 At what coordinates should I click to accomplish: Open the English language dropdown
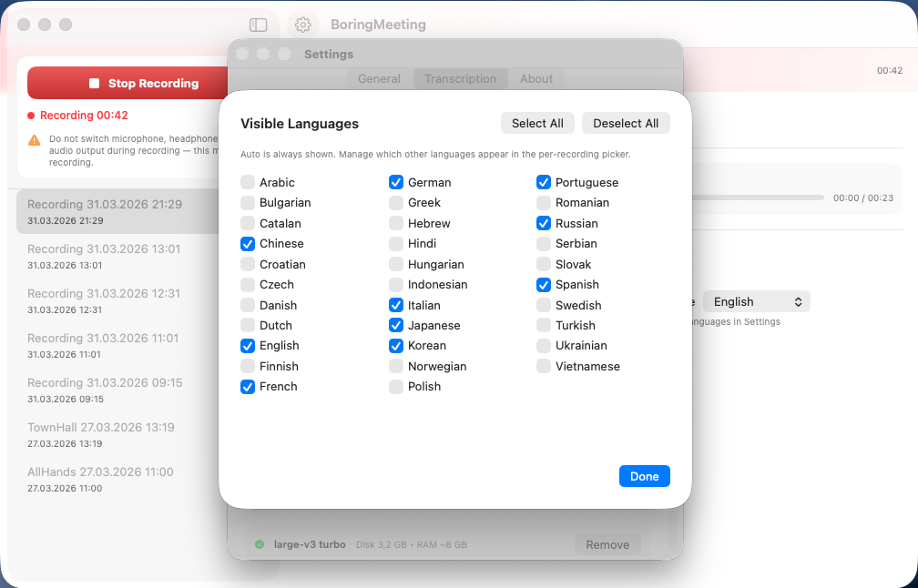tap(758, 302)
